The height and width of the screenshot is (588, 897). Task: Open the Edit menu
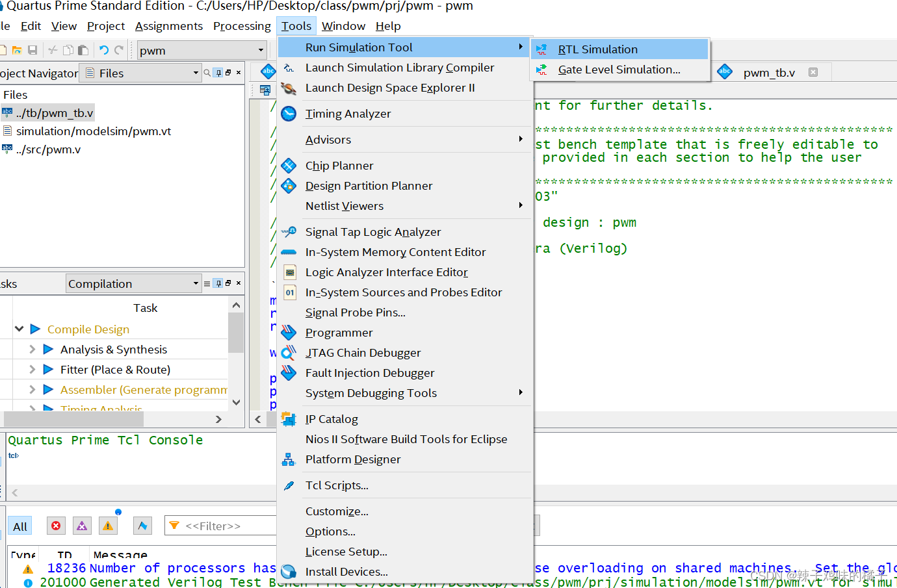pos(31,26)
